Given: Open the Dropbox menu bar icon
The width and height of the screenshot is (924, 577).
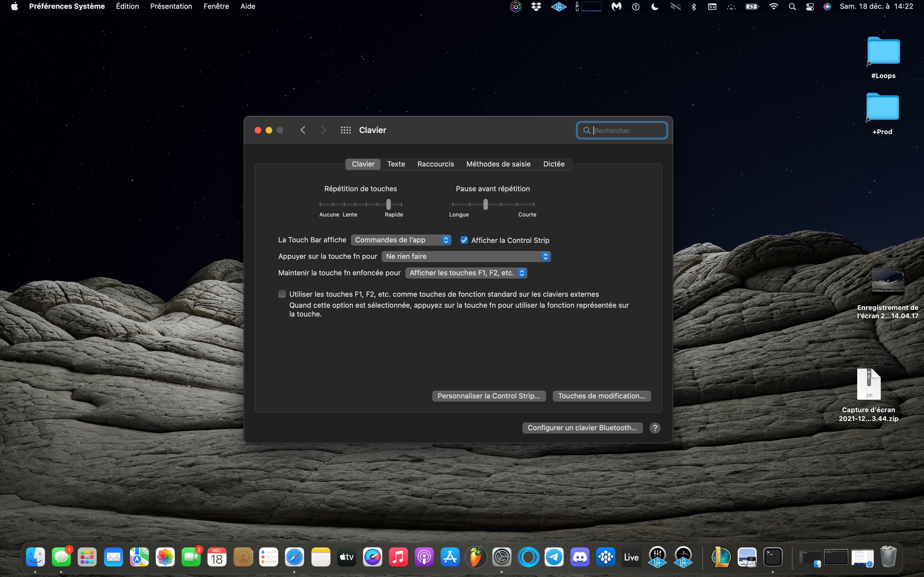Looking at the screenshot, I should click(x=536, y=7).
